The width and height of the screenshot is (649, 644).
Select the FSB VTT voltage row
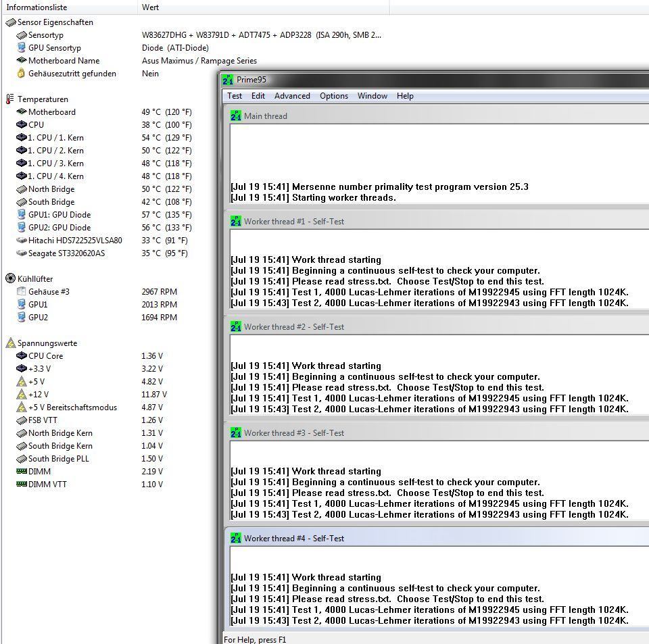(90, 420)
